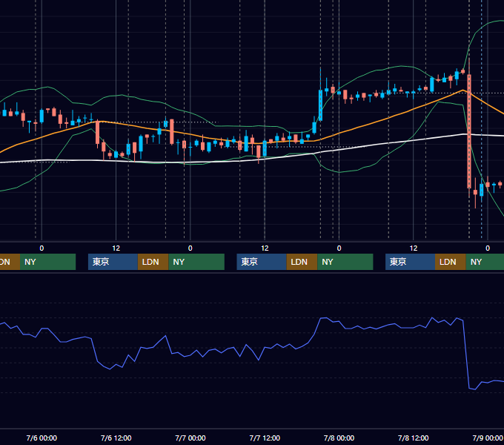Click the 7/7 00:00 time axis label
The height and width of the screenshot is (445, 504).
coord(190,438)
